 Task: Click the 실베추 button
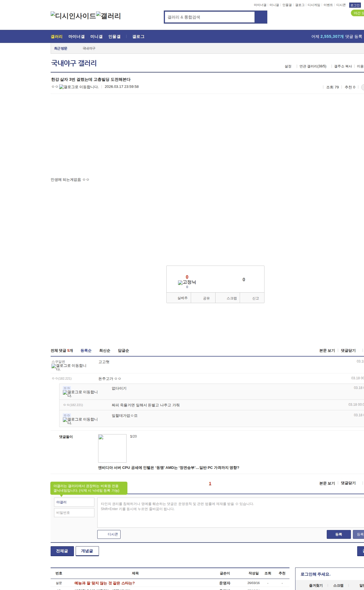[x=179, y=298]
